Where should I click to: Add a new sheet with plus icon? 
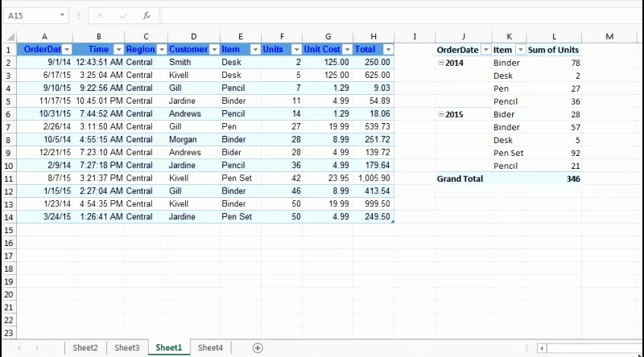tap(258, 348)
